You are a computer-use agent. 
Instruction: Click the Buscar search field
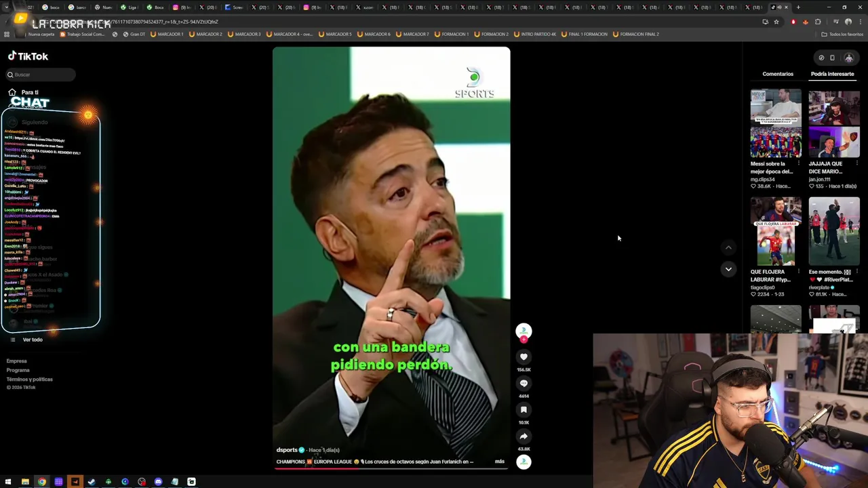[41, 75]
